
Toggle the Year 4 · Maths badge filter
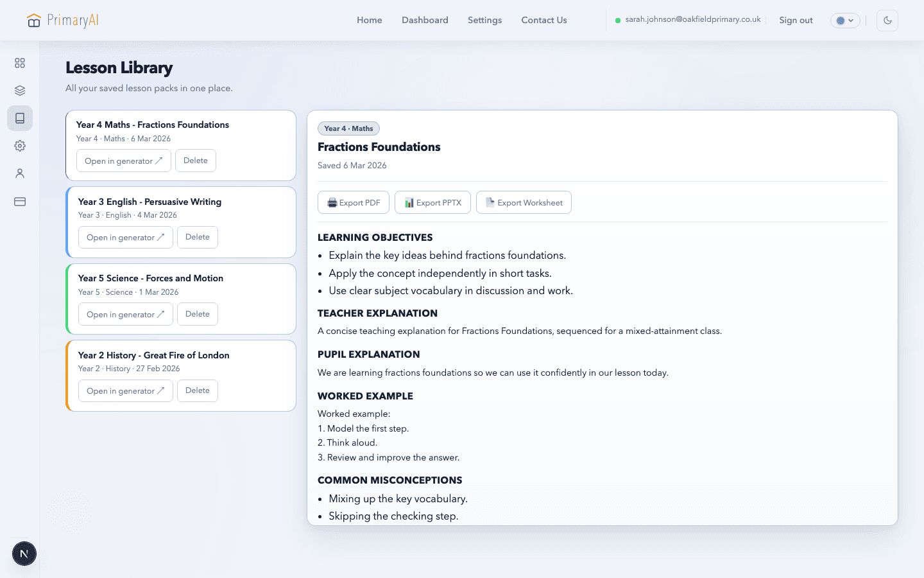(348, 128)
